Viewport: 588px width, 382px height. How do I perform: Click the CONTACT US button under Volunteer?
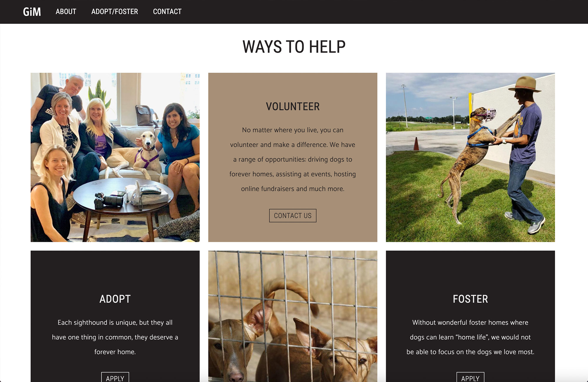click(293, 215)
